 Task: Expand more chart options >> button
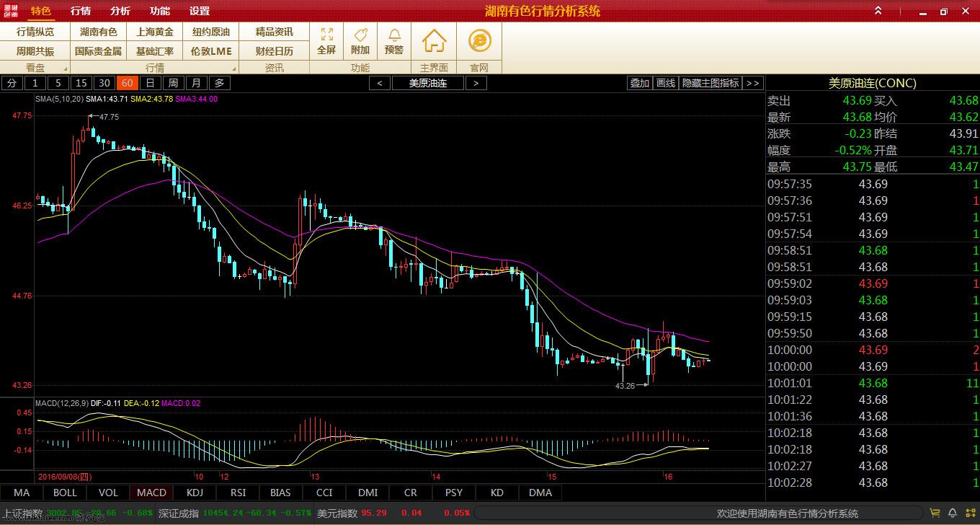752,83
